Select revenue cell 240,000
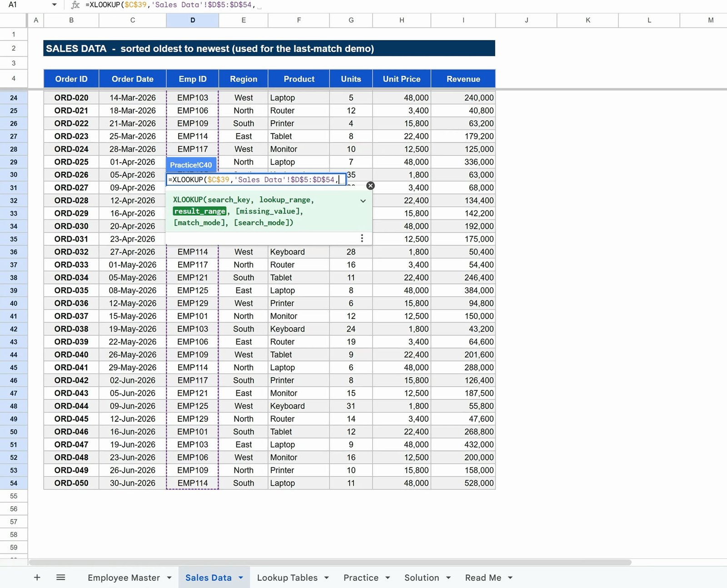The image size is (727, 588). pos(463,98)
